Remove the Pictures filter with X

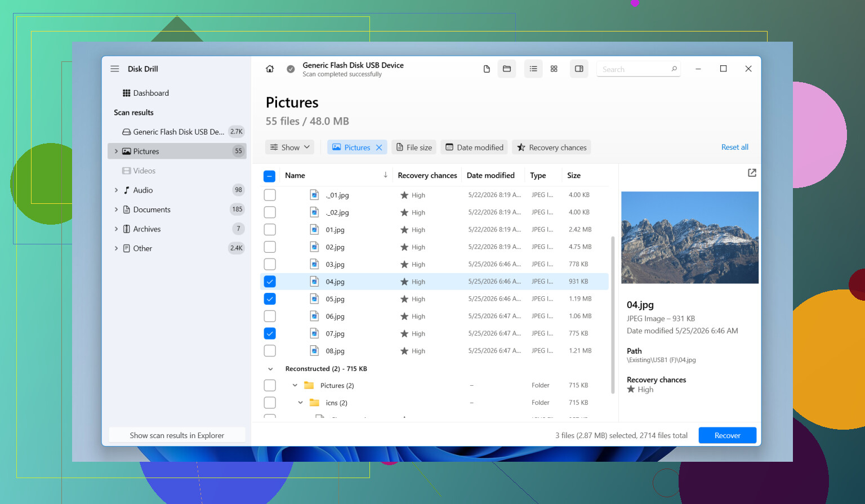click(379, 148)
